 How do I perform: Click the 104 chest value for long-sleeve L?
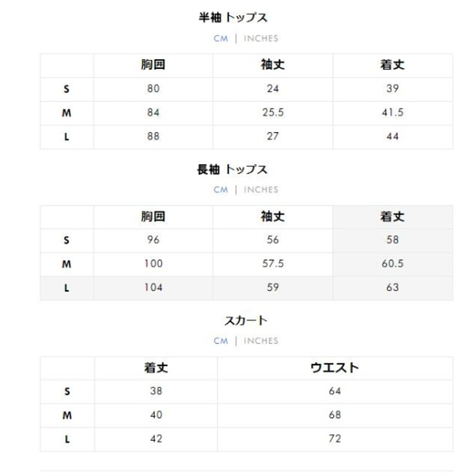153,288
